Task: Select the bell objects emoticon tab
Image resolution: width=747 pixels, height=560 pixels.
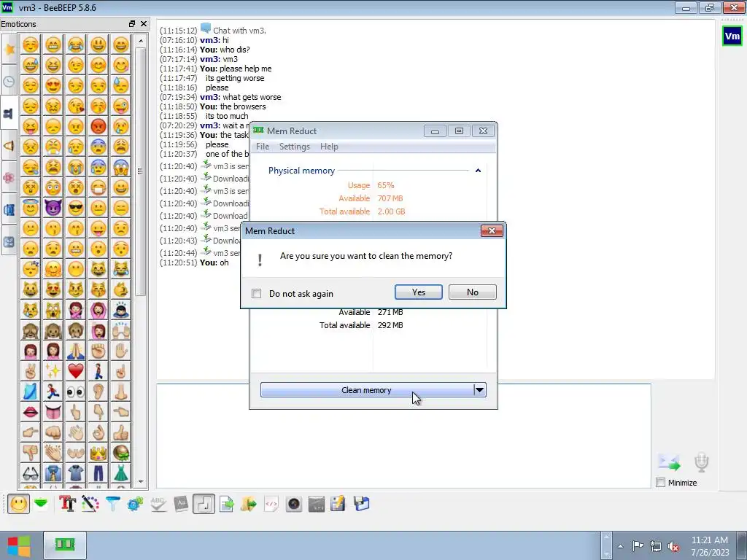Action: 9,146
